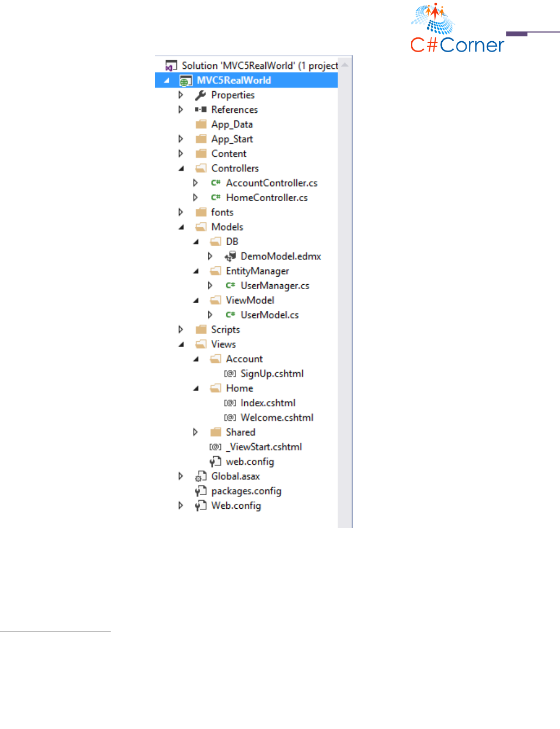Screen dimensions: 560x729
Task: Select the DemoModel.edmx file name
Action: [x=281, y=256]
